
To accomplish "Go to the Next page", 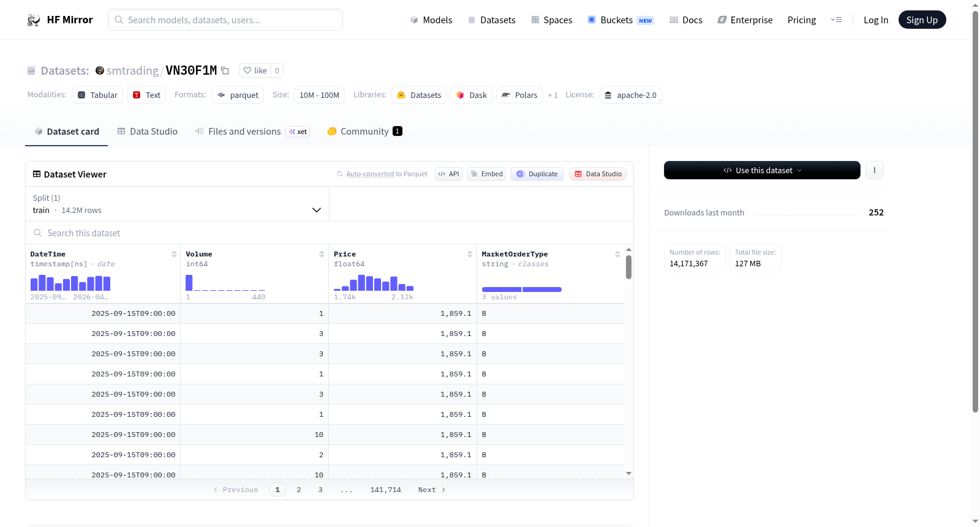I will [432, 490].
